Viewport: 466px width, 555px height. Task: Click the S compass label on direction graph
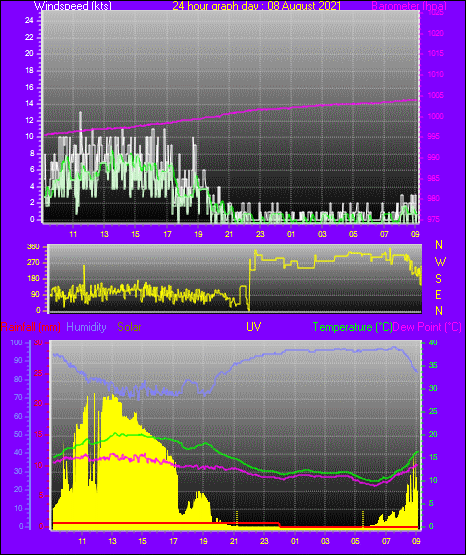439,279
